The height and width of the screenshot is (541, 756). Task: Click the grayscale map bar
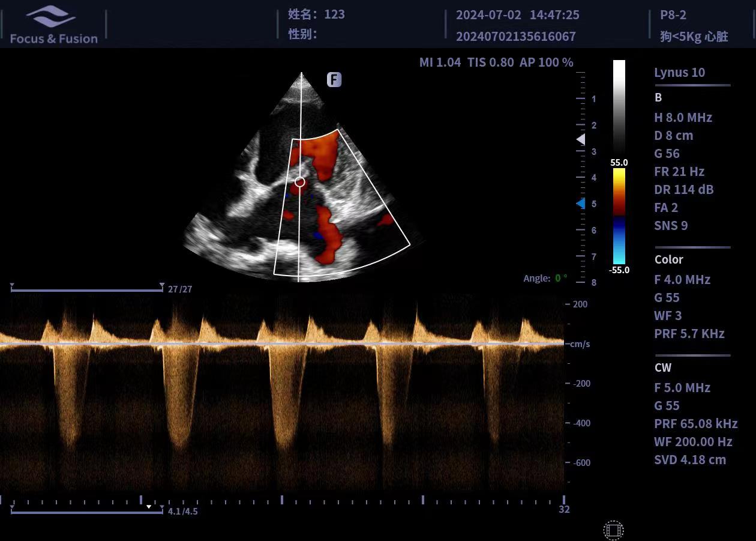619,108
